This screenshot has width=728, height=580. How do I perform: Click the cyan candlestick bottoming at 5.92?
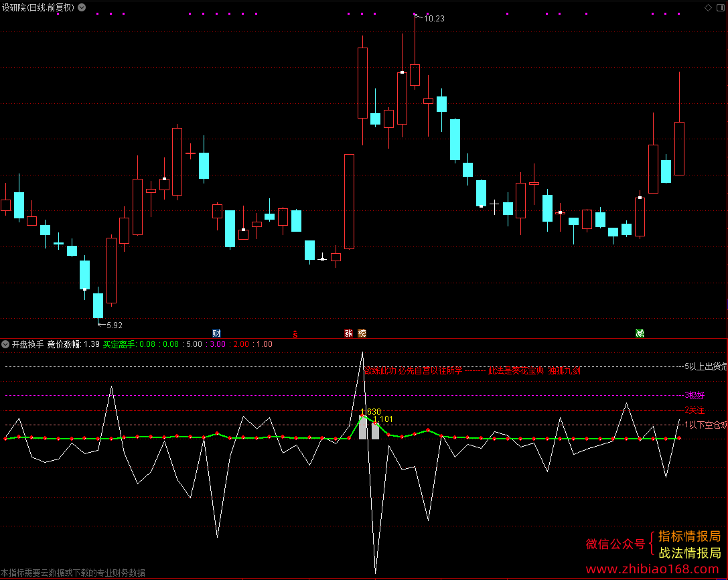(x=98, y=305)
